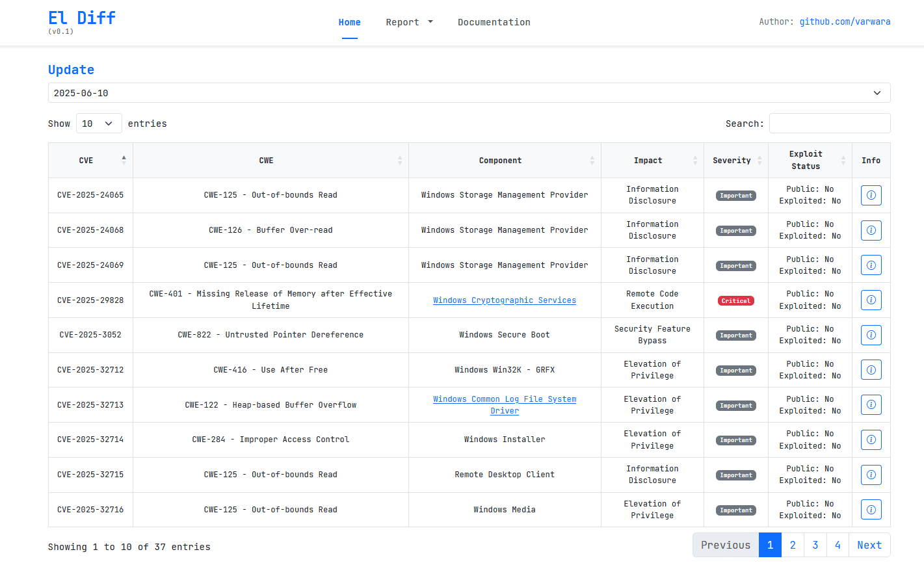Expand the Report menu dropdown
This screenshot has width=924, height=578.
click(409, 22)
